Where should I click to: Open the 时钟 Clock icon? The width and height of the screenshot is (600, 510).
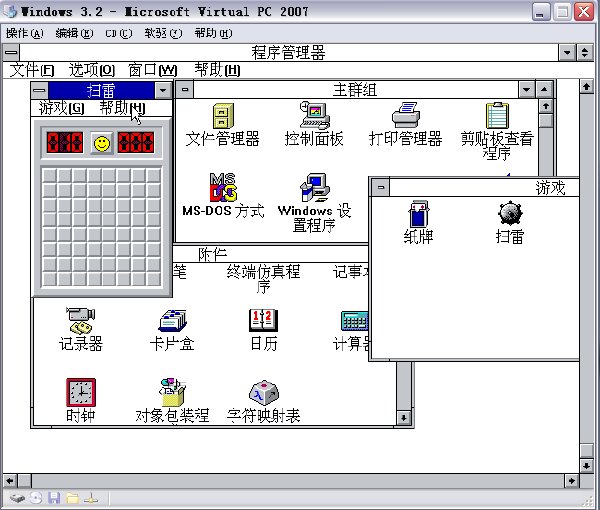pyautogui.click(x=81, y=392)
